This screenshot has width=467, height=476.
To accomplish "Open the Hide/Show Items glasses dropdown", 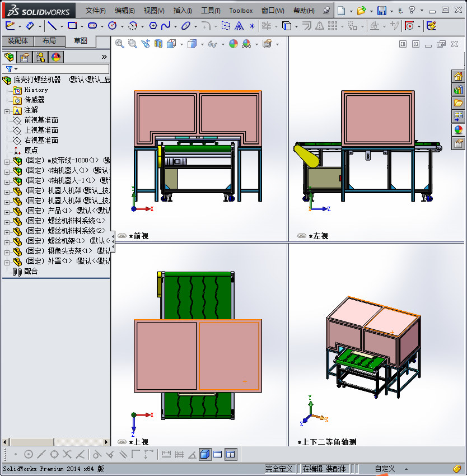I will (x=223, y=45).
